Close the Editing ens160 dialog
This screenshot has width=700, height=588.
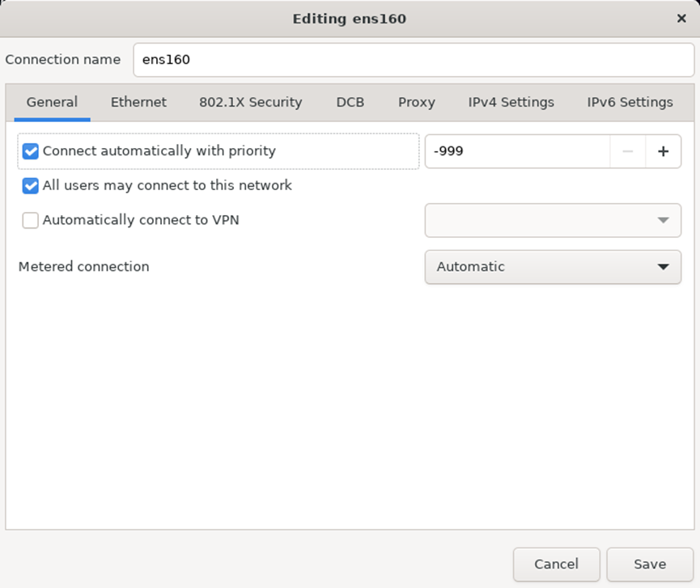[x=681, y=19]
